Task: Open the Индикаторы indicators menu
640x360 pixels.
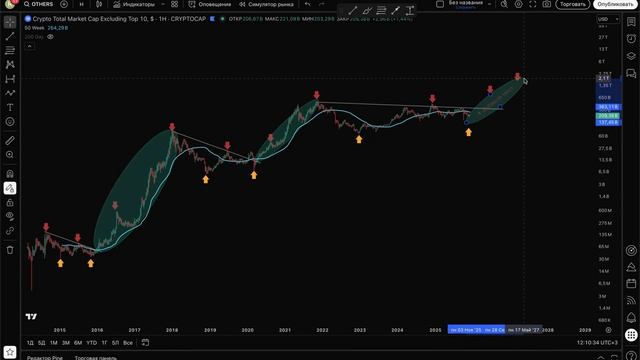Action: pyautogui.click(x=134, y=4)
